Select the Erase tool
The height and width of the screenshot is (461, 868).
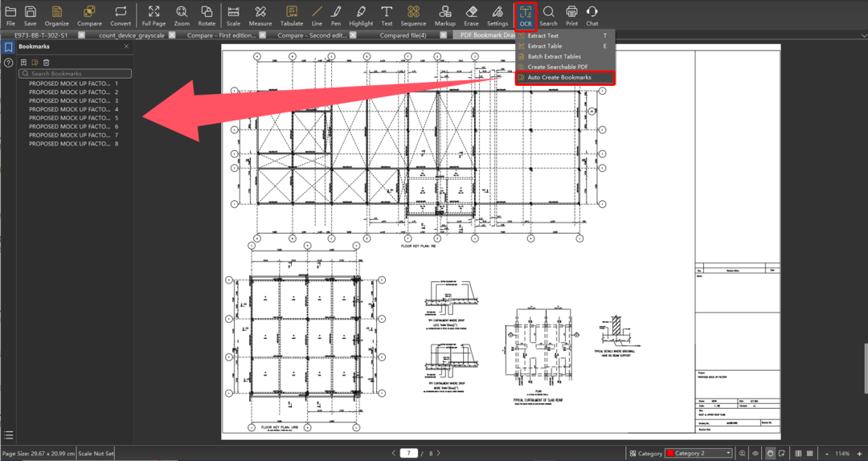(x=471, y=15)
